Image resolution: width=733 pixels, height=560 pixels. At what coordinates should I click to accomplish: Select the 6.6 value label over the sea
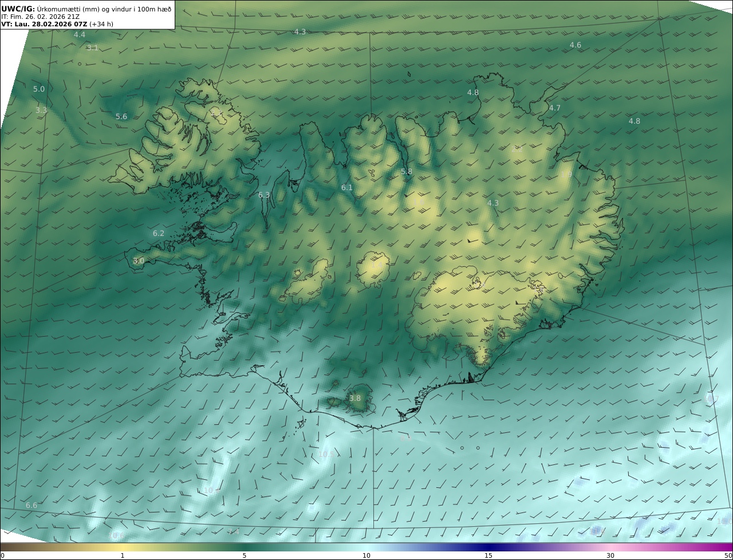(31, 506)
